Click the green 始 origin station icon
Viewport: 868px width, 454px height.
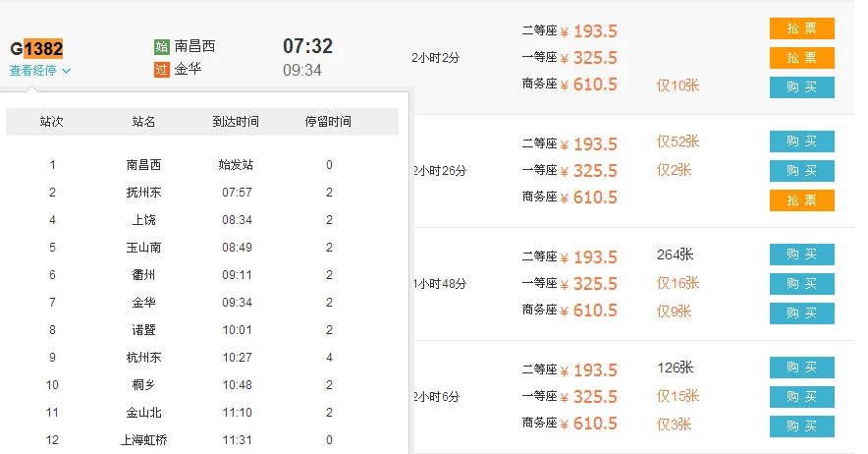click(162, 47)
